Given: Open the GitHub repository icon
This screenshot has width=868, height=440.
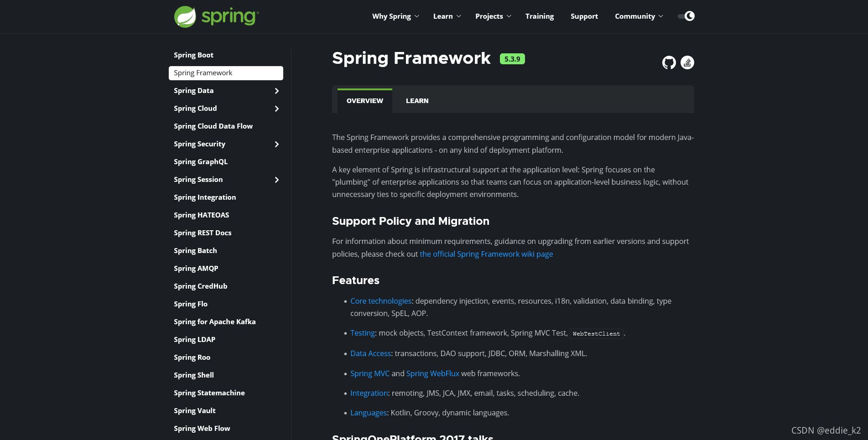Looking at the screenshot, I should [669, 62].
